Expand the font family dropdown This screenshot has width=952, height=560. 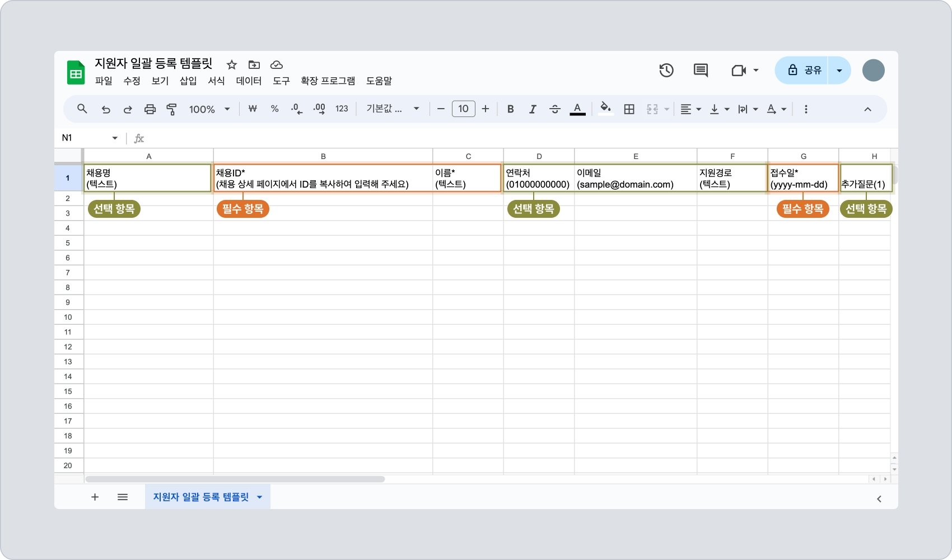coord(393,109)
